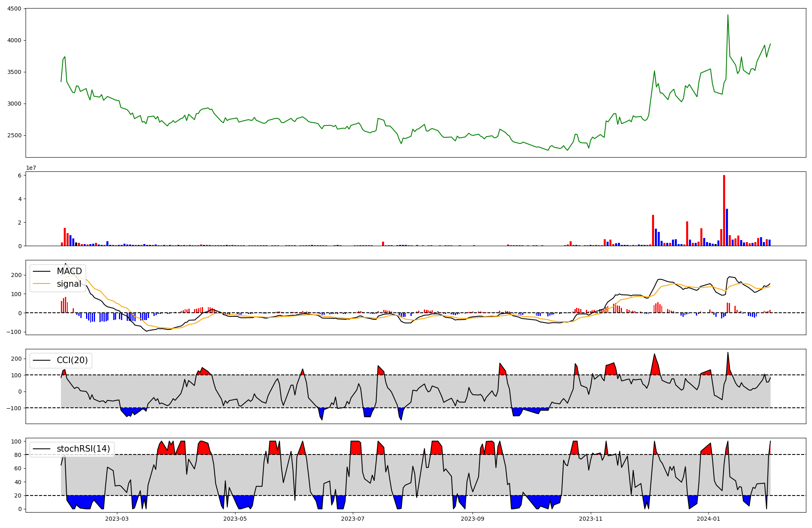812x528 pixels.
Task: Click the tallest red volume bar
Action: pyautogui.click(x=724, y=211)
